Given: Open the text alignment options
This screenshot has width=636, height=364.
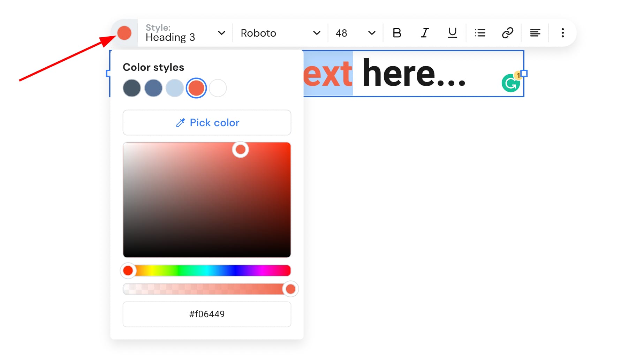Looking at the screenshot, I should [x=535, y=33].
